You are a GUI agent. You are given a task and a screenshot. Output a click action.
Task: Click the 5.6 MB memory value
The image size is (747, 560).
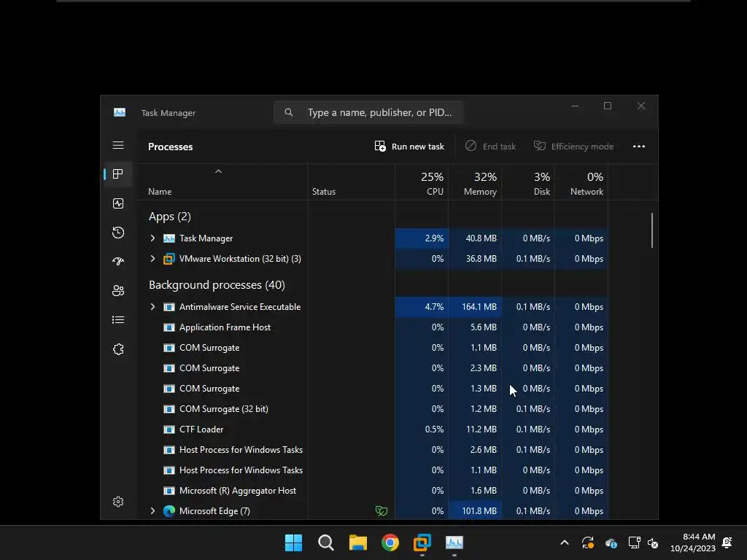(483, 327)
